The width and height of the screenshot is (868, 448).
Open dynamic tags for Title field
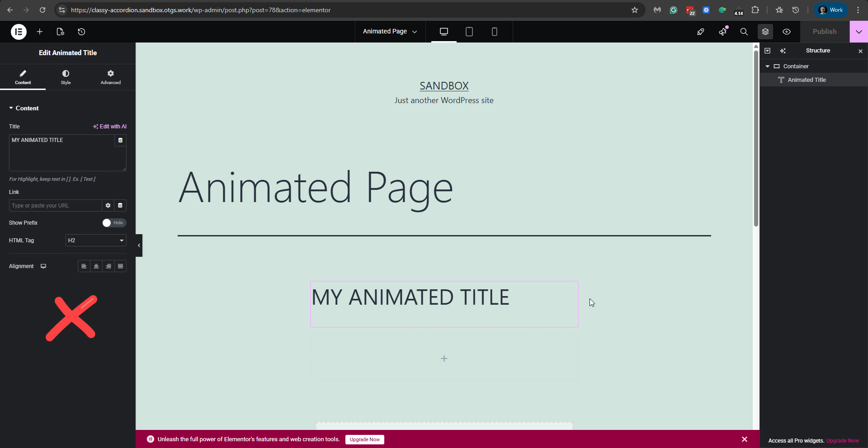coord(120,141)
